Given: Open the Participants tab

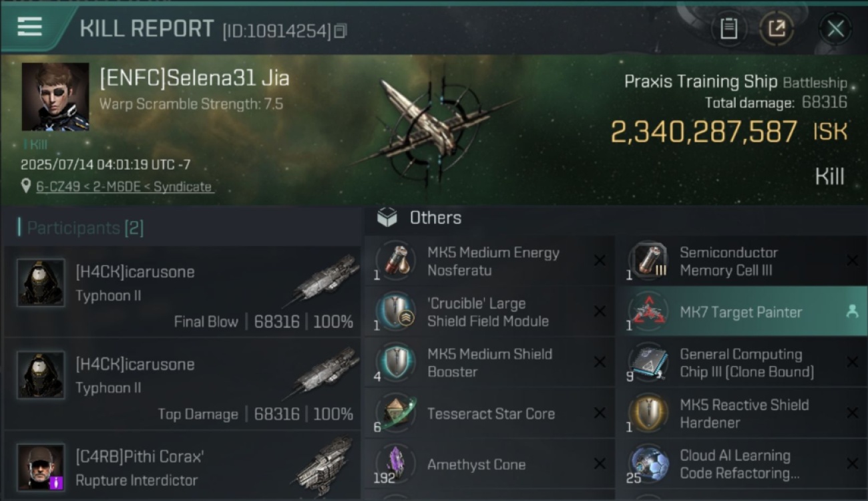Looking at the screenshot, I should (x=85, y=228).
